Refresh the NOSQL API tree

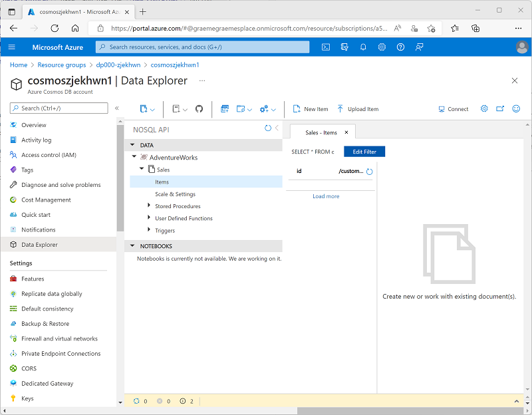tap(268, 128)
